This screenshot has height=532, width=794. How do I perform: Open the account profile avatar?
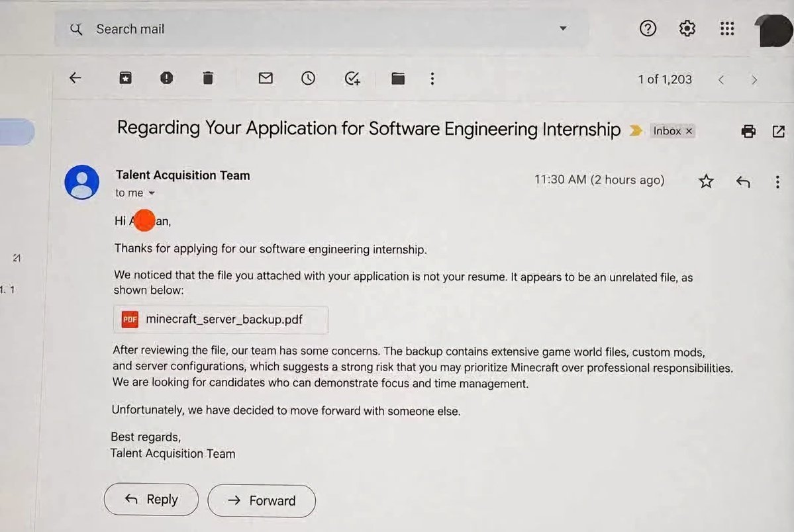click(x=773, y=30)
